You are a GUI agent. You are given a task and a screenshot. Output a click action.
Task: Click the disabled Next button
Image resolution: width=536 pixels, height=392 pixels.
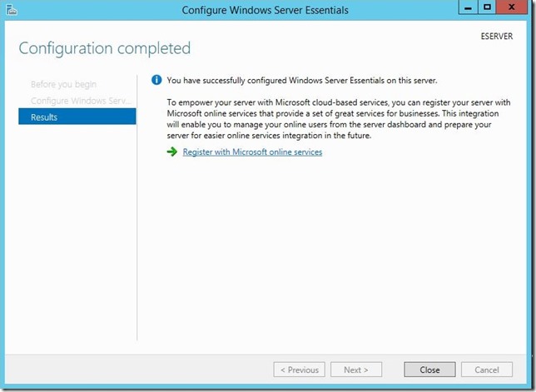click(x=356, y=370)
